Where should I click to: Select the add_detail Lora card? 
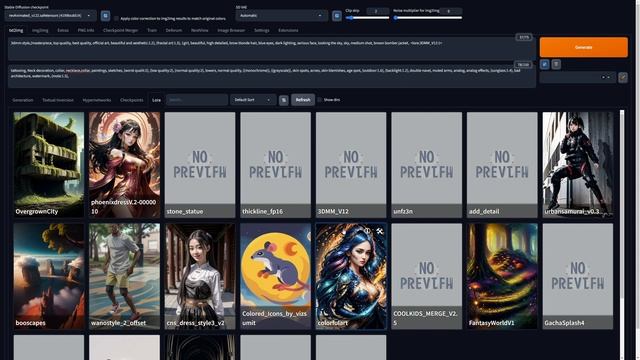click(502, 165)
